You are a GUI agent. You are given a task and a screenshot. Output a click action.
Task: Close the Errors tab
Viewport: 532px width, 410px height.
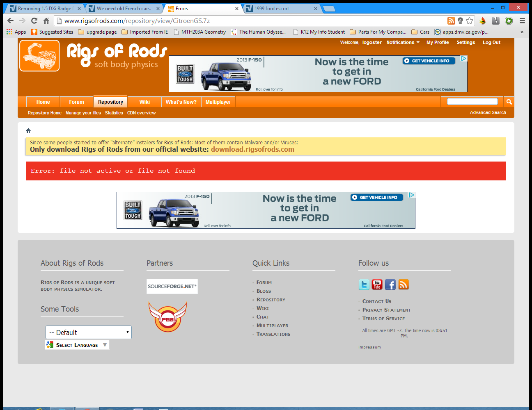click(x=236, y=9)
